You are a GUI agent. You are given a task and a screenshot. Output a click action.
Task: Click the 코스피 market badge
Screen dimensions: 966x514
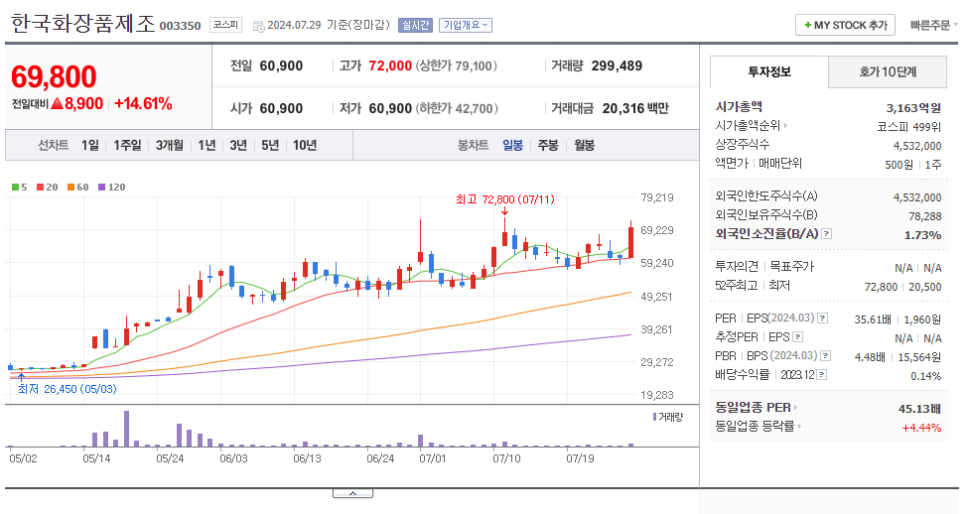225,25
